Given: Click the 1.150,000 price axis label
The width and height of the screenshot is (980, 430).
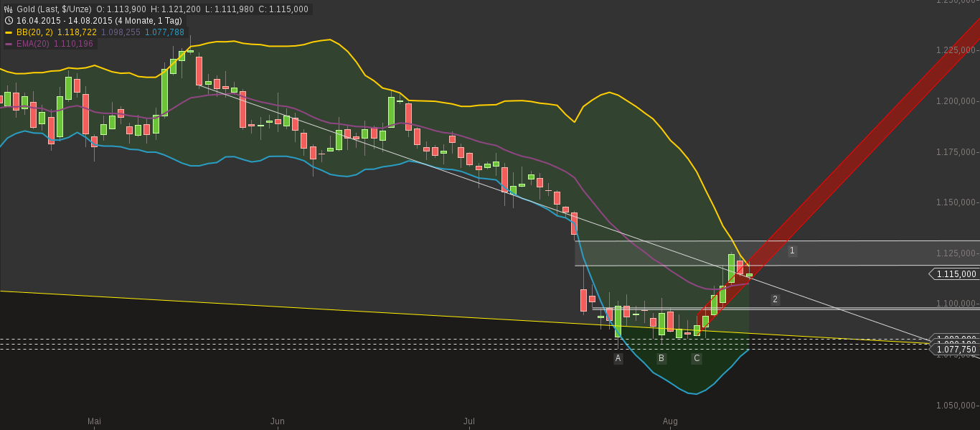Looking at the screenshot, I should click(x=956, y=202).
